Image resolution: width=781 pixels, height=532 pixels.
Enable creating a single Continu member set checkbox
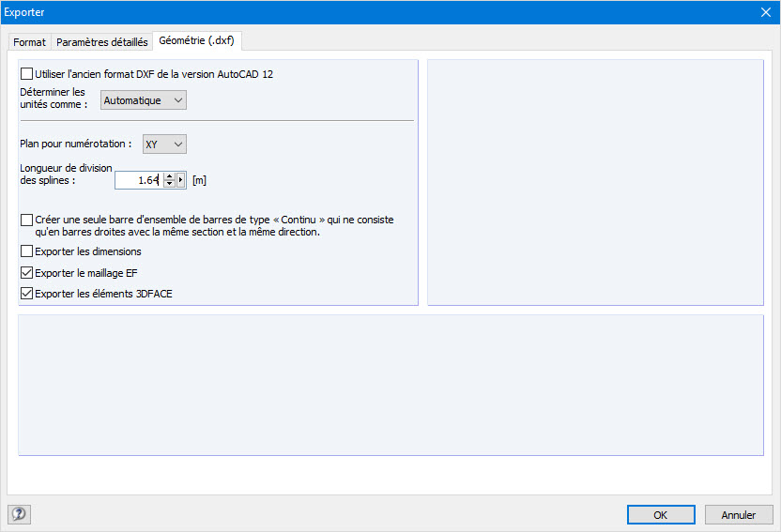click(26, 220)
